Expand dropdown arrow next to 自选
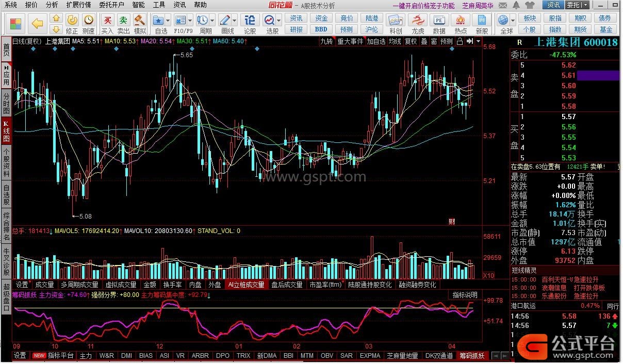This screenshot has width=623, height=364. (x=169, y=21)
